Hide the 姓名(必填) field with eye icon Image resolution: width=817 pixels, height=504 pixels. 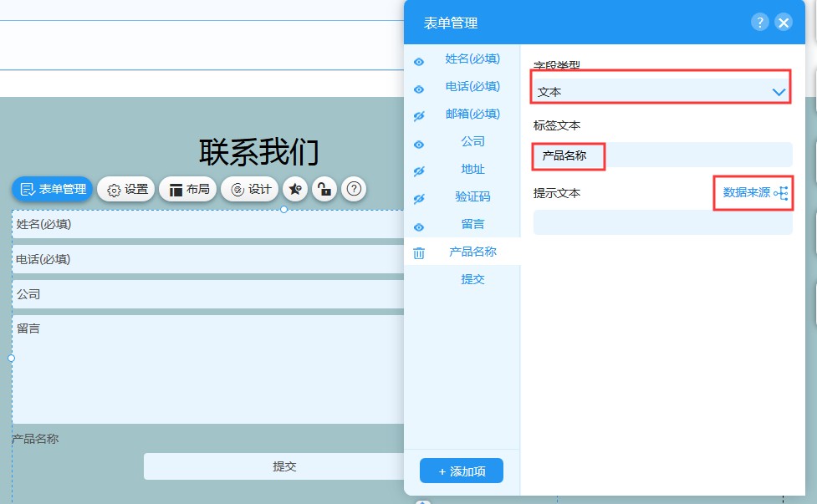tap(419, 62)
